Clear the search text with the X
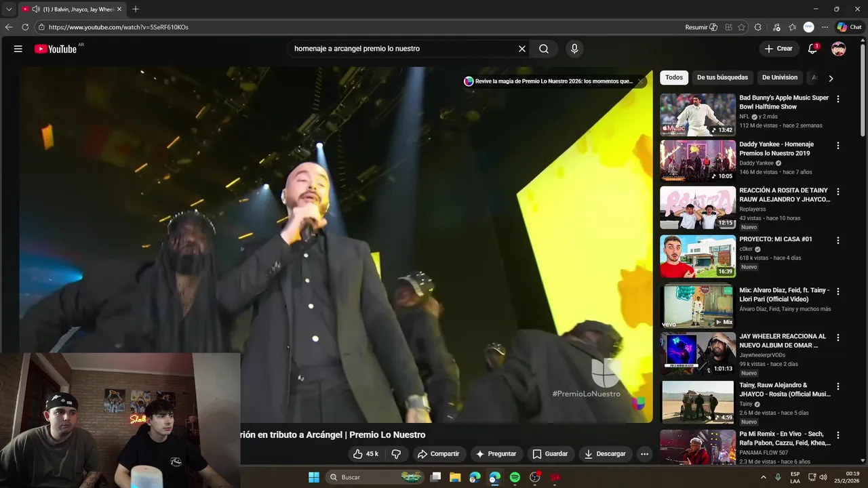 point(522,49)
